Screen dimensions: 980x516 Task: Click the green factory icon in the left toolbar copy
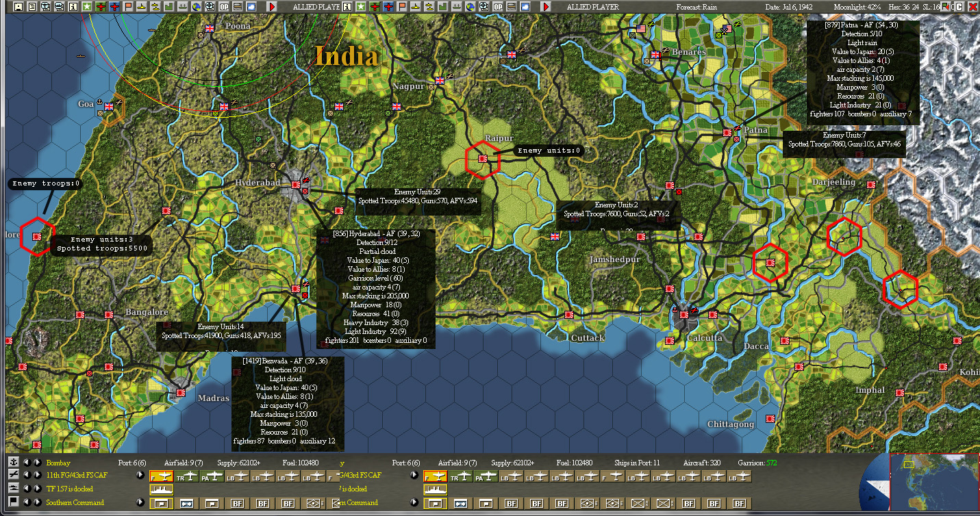pyautogui.click(x=169, y=6)
